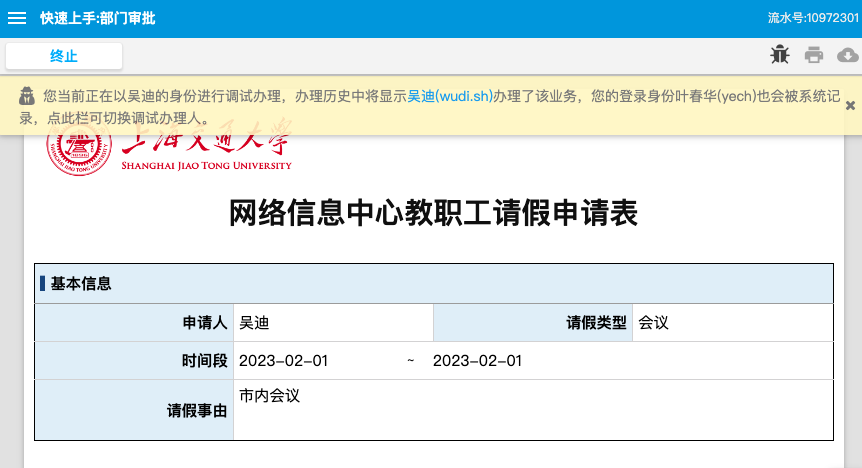Click the applicant value 吴迪
862x468 pixels.
[x=254, y=323]
